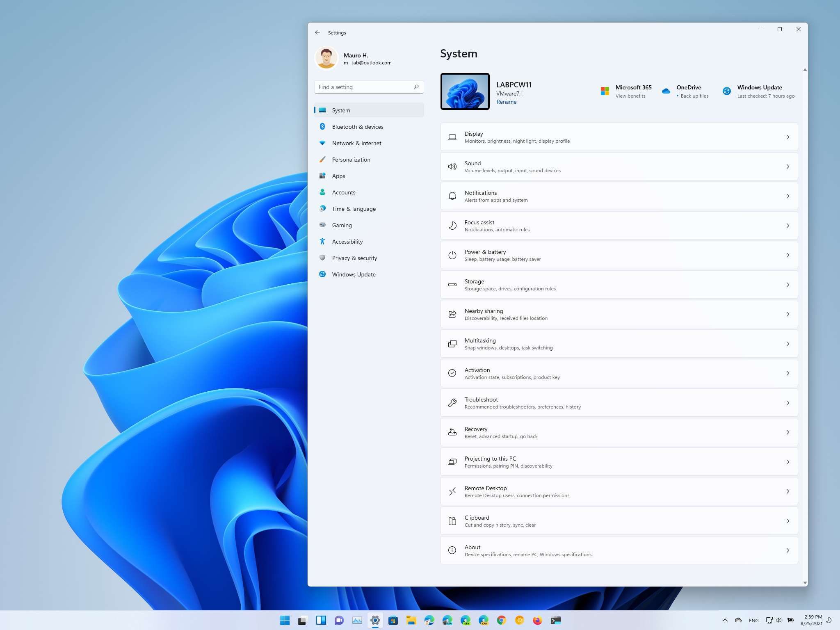Click the Find a setting search field

363,87
